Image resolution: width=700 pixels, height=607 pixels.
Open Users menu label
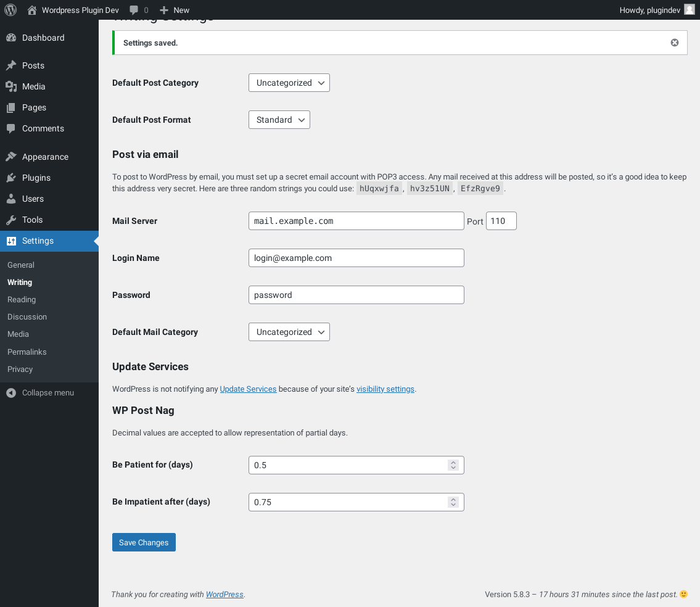coord(33,199)
